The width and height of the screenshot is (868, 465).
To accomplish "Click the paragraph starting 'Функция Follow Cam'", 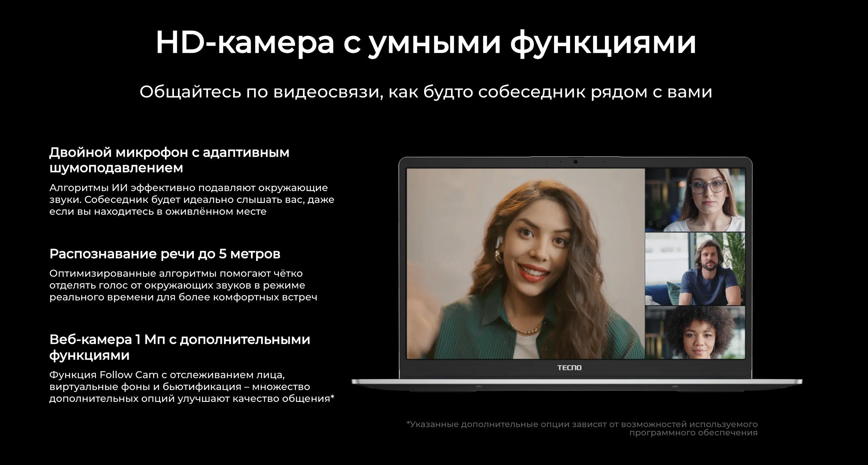I will 192,386.
